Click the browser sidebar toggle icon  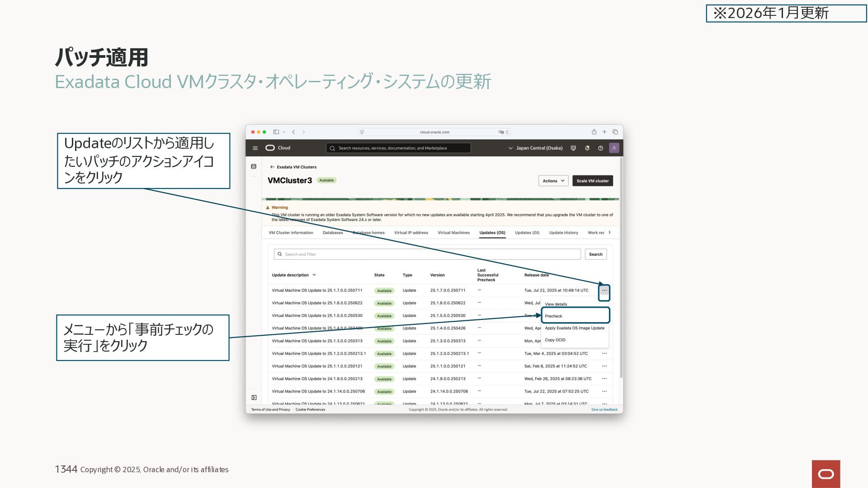(276, 132)
